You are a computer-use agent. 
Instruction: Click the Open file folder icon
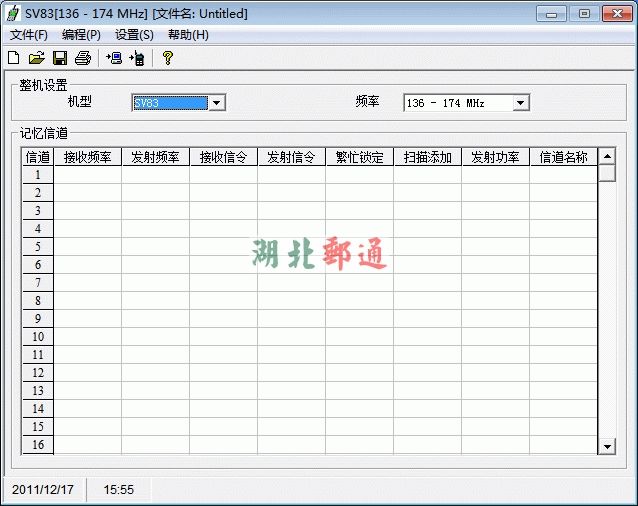pos(37,58)
